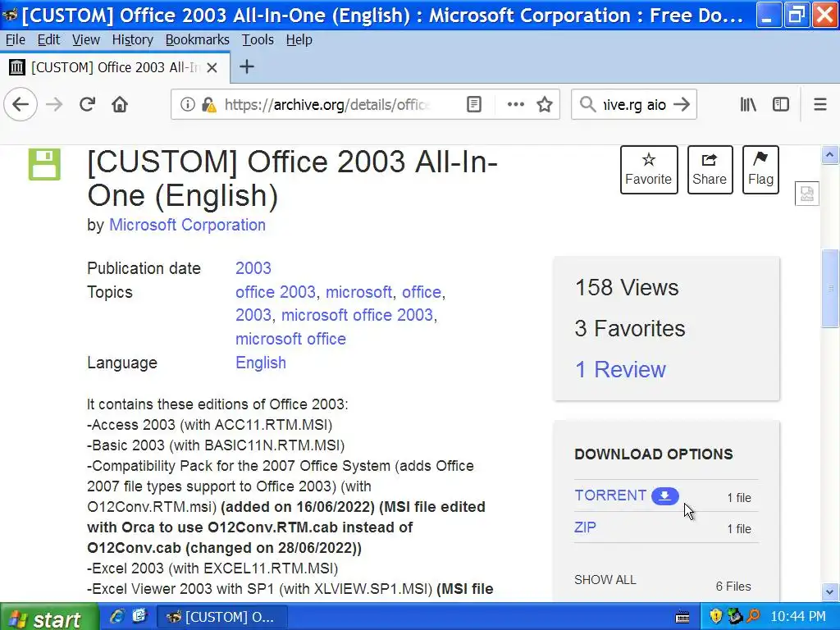Screen dimensions: 840x630
Task: Click the security shield tray icon
Action: (x=715, y=617)
